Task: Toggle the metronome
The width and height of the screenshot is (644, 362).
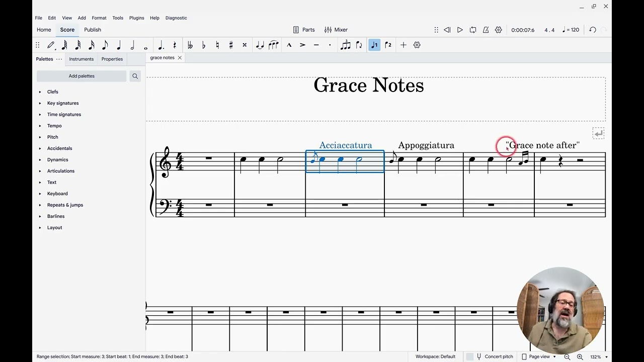Action: (x=486, y=30)
